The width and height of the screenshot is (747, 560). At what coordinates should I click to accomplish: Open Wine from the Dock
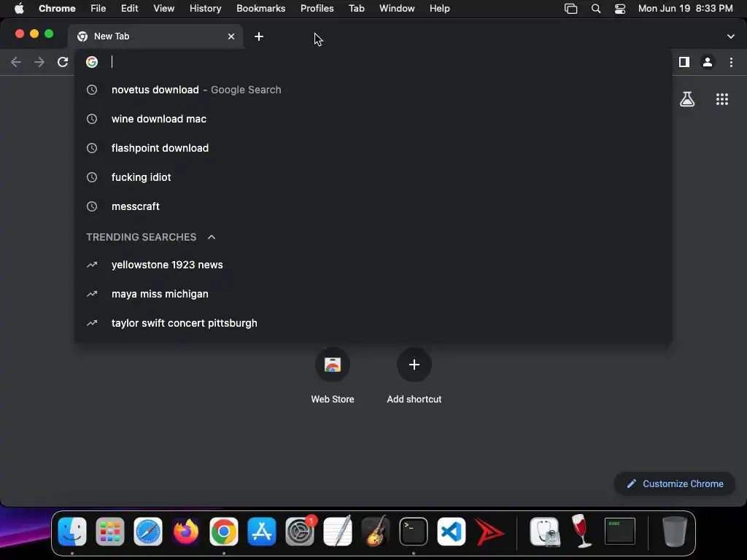pos(581,531)
